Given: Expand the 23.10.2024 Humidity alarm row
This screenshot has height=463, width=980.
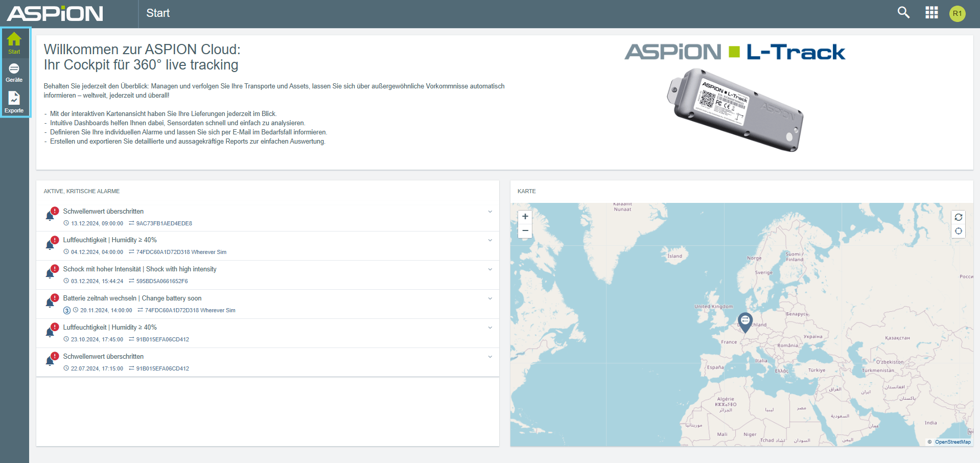Looking at the screenshot, I should click(490, 328).
